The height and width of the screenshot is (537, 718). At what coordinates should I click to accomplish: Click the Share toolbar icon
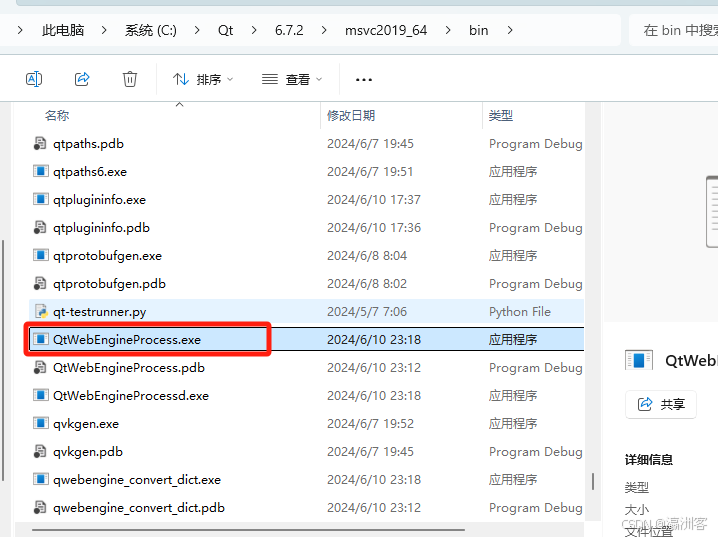[x=82, y=79]
